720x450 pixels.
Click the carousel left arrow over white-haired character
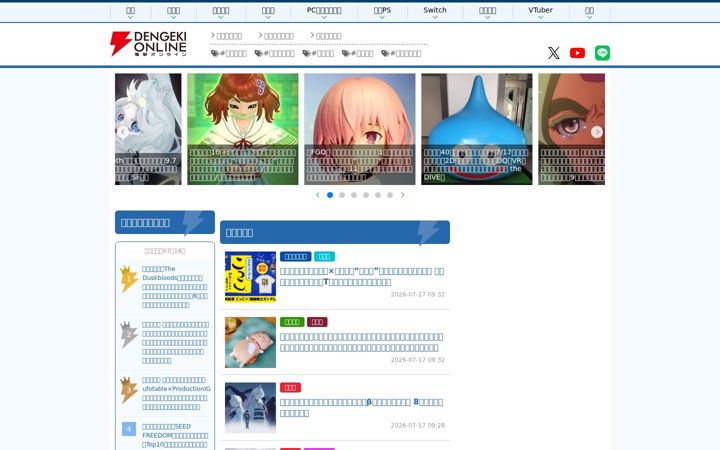pyautogui.click(x=123, y=132)
